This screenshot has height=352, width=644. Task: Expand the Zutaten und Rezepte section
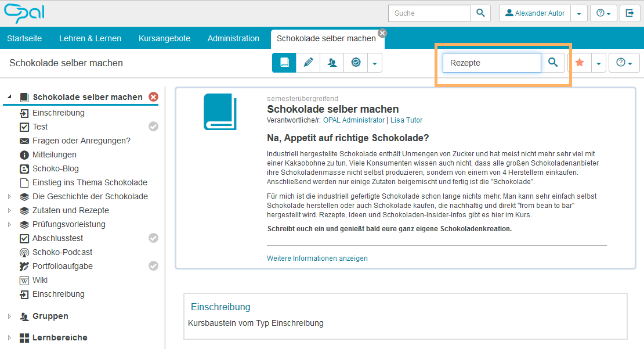tap(9, 210)
